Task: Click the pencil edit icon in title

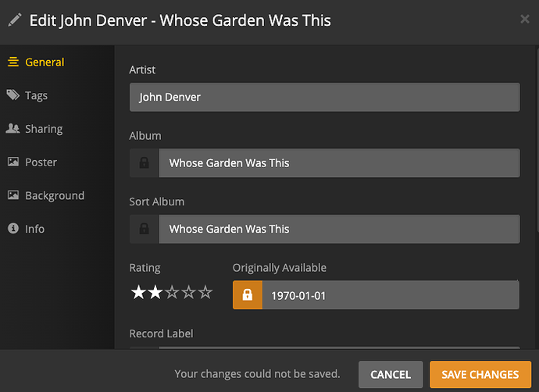Action: click(x=14, y=20)
